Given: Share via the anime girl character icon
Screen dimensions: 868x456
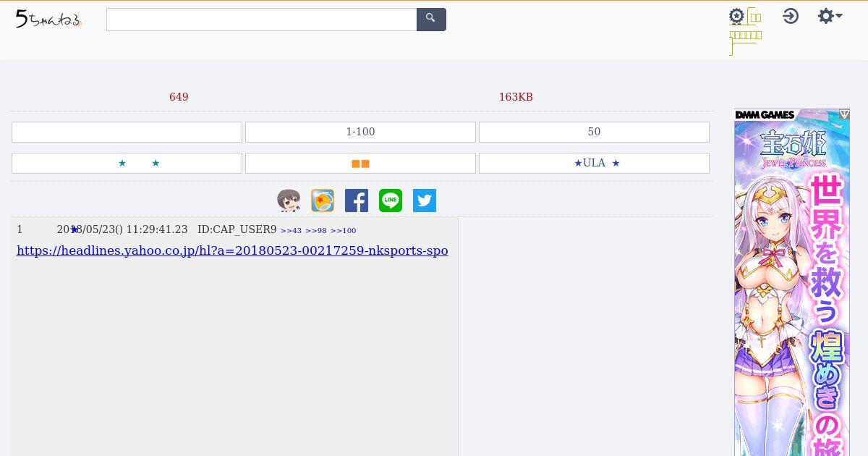Looking at the screenshot, I should tap(289, 200).
